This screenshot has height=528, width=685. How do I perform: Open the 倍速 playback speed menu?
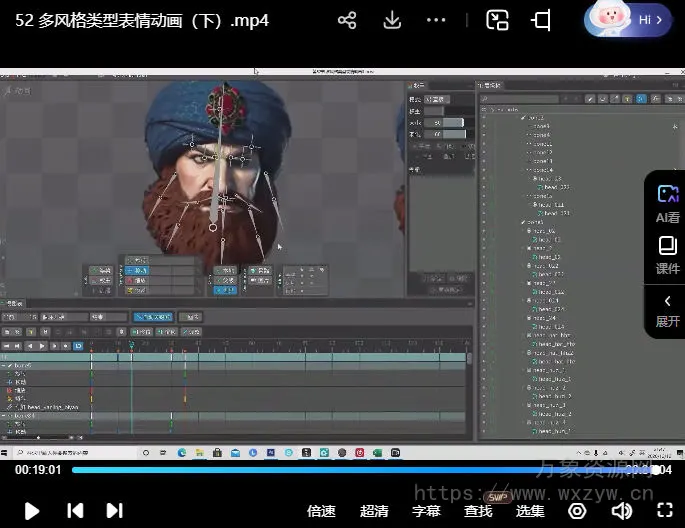point(321,511)
